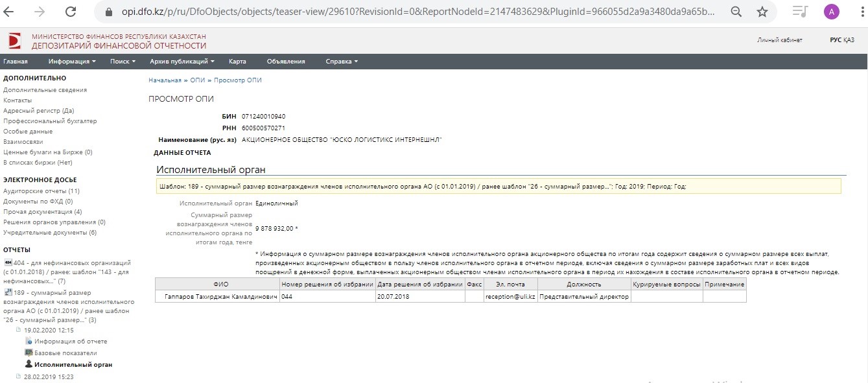Open Информация об отчете tree item
Screen dimensions: 868x383
coord(71,341)
